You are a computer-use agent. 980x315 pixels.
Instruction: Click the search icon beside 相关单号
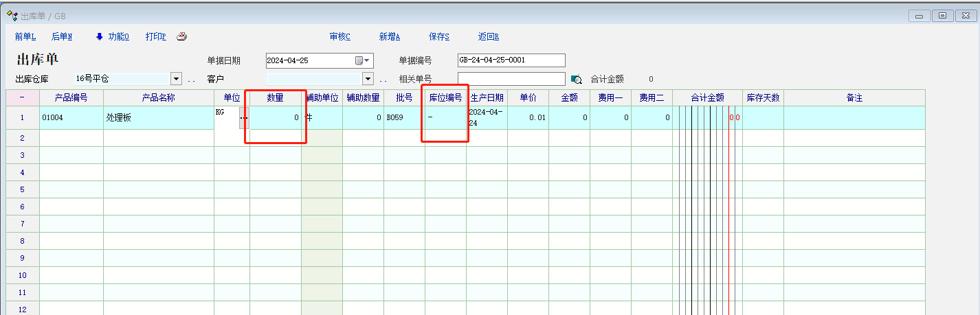[576, 79]
